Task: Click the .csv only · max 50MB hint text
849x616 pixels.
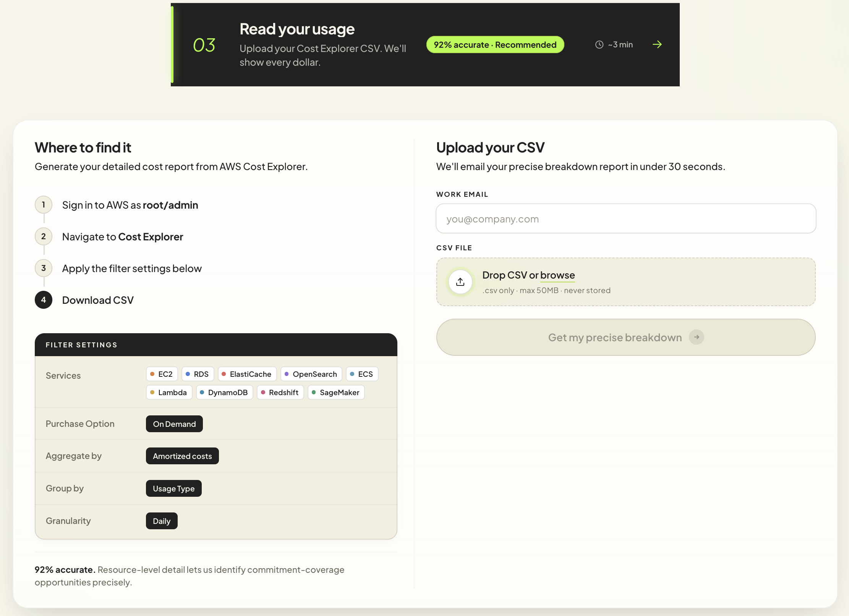Action: pyautogui.click(x=546, y=290)
